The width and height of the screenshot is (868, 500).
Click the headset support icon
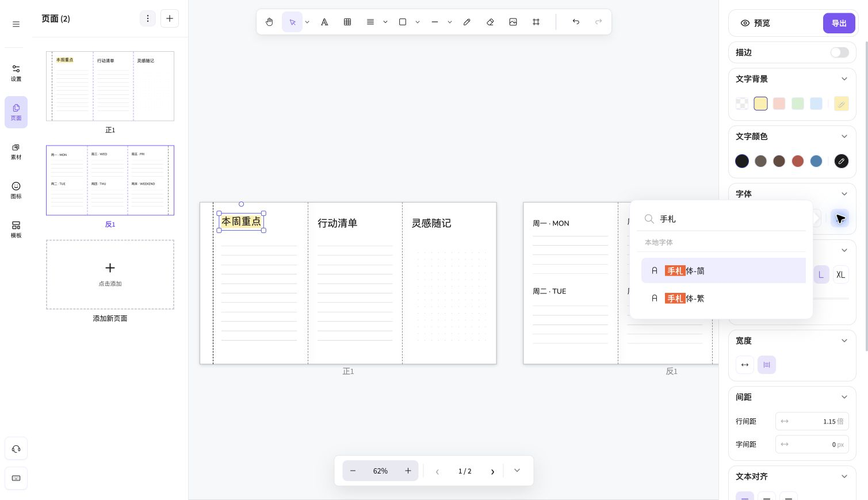[16, 449]
